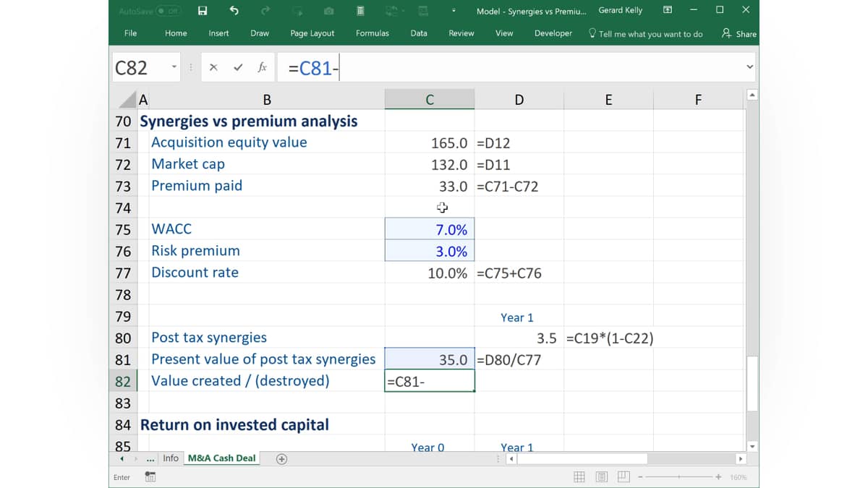Switch to Page Layout view icon

pos(602,477)
